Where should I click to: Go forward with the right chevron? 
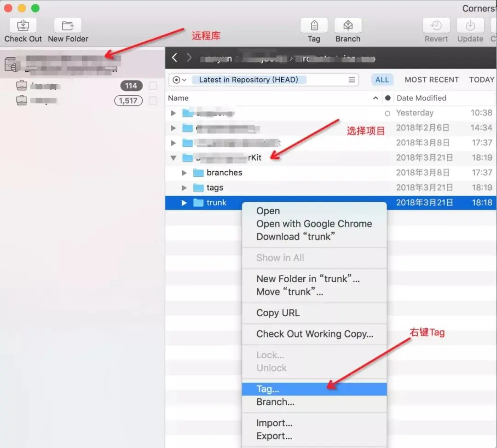tap(189, 58)
